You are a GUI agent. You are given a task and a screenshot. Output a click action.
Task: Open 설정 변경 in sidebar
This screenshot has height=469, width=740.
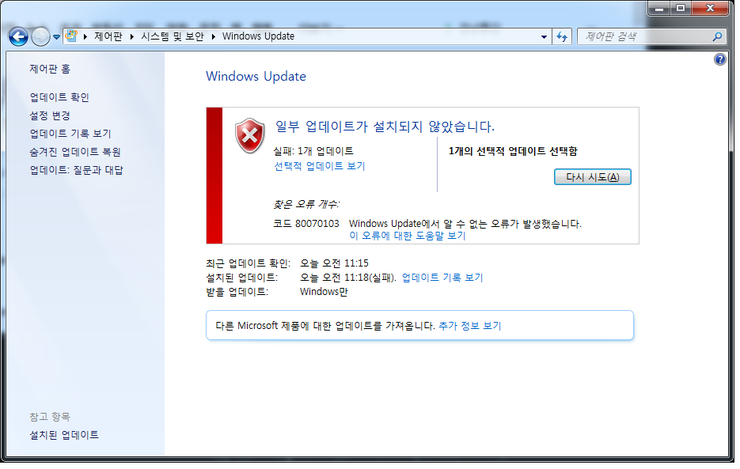[50, 116]
